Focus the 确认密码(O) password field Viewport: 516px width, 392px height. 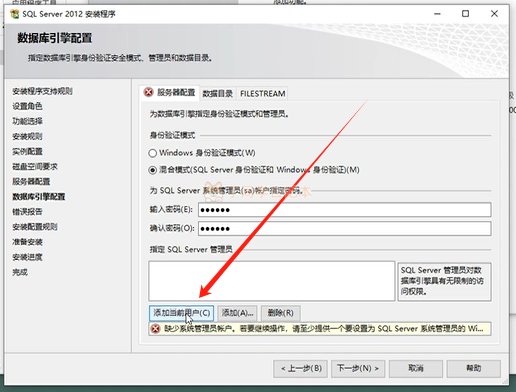pos(345,229)
